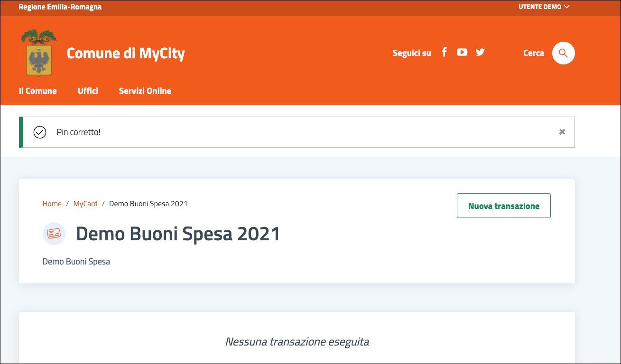Click the magnifier search icon
Screen dimensions: 621x364
(x=563, y=53)
